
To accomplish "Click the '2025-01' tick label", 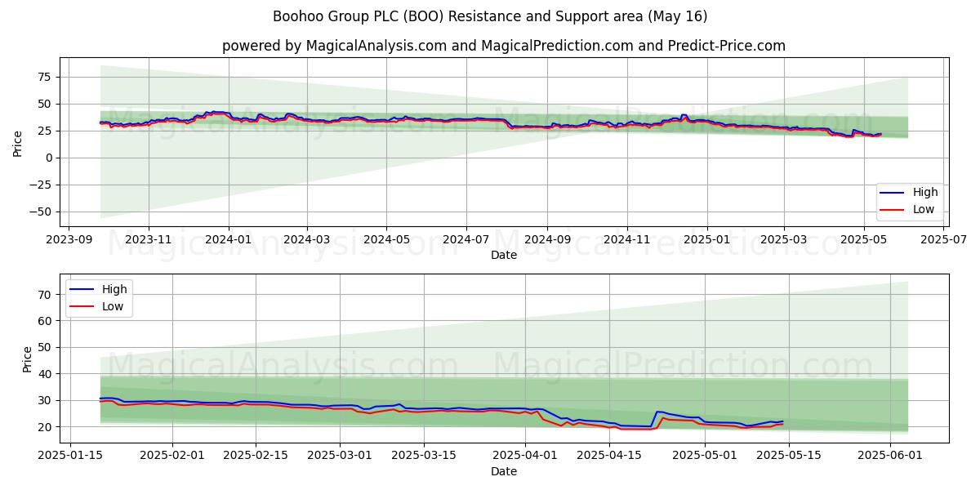I will (x=706, y=239).
